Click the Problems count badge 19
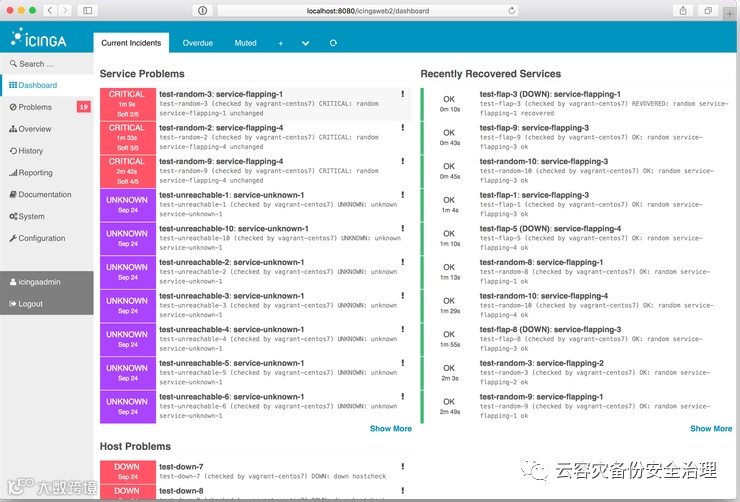 pyautogui.click(x=84, y=107)
